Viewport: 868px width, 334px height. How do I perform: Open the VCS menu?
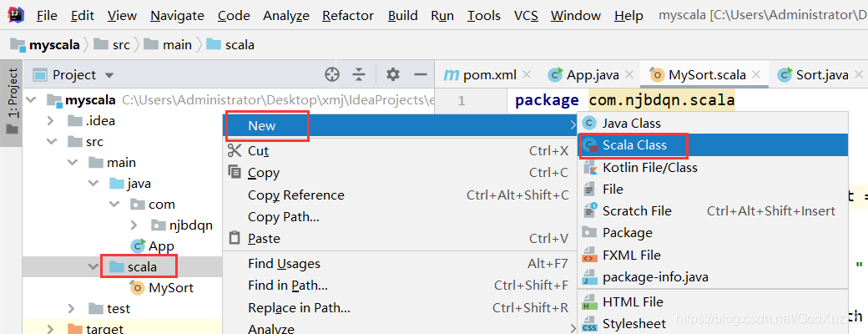(x=526, y=16)
